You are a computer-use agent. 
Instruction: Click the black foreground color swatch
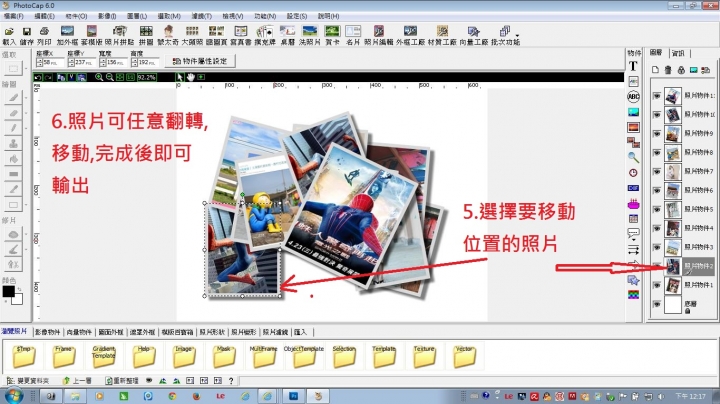pyautogui.click(x=8, y=291)
